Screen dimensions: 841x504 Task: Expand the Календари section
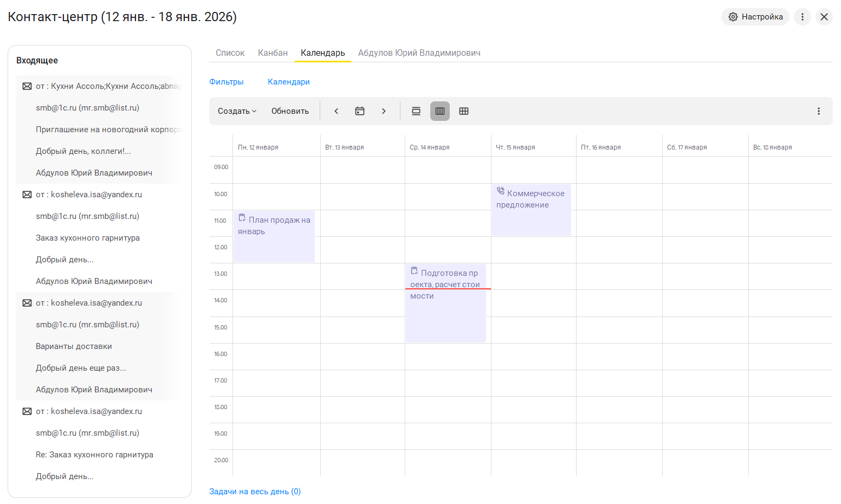coord(289,82)
